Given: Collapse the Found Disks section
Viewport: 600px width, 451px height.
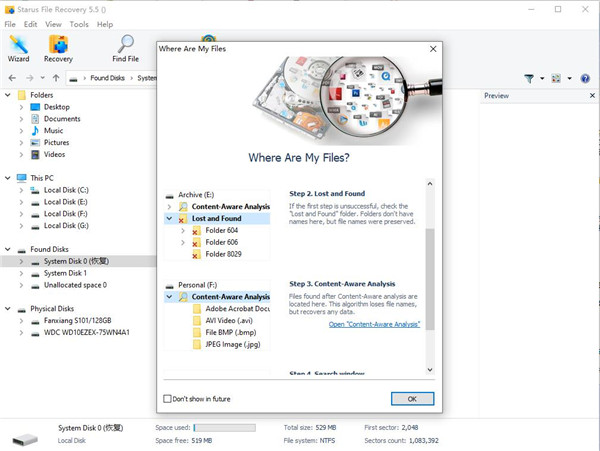Looking at the screenshot, I should (x=8, y=249).
